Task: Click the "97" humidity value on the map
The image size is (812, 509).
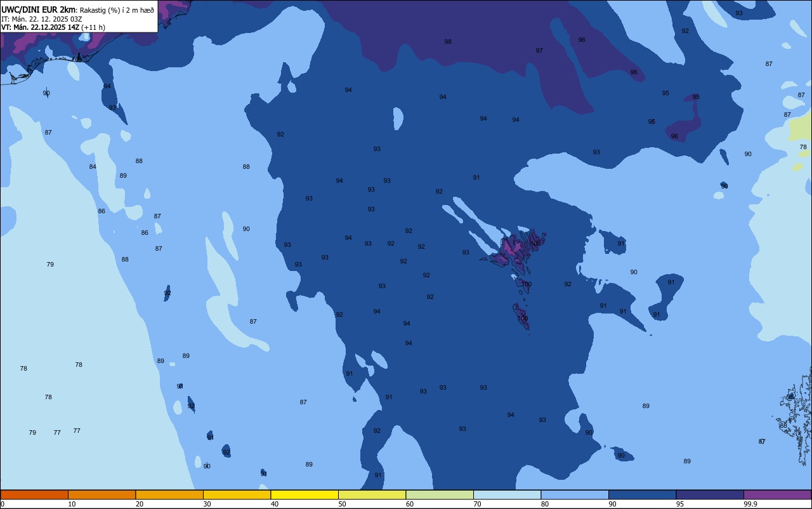Action: [x=539, y=50]
